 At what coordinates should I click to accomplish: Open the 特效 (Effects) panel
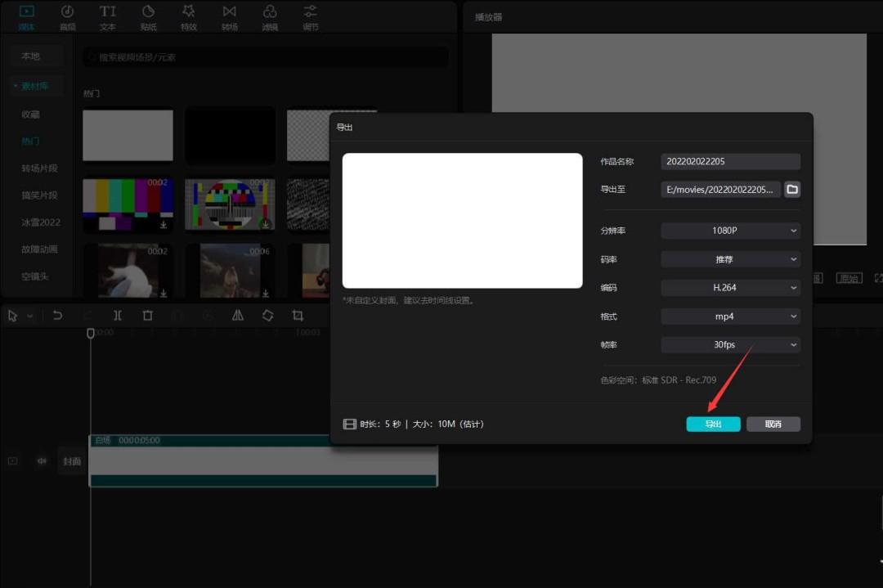pyautogui.click(x=189, y=17)
